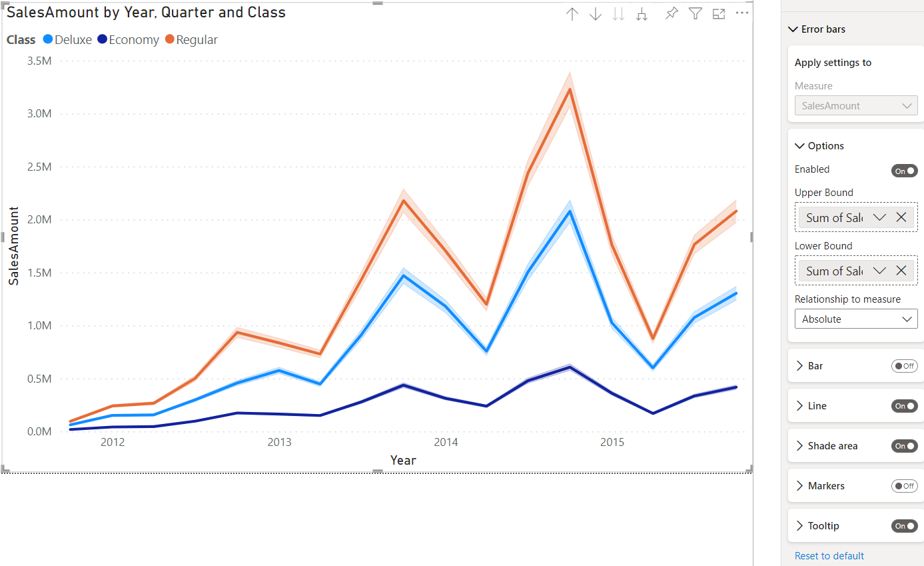Viewport: 924px width, 566px height.
Task: Open the Upper Bound field chevron menu
Action: click(x=879, y=217)
